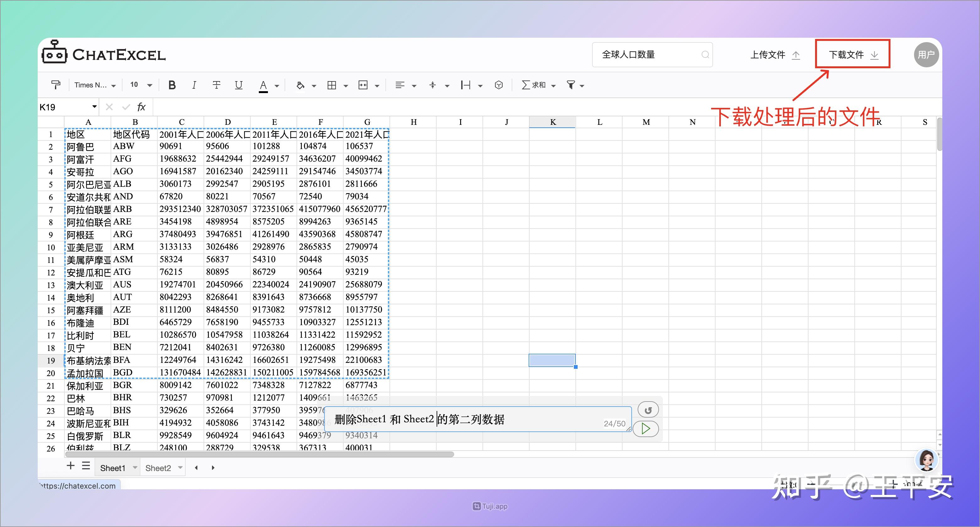Open the filter funnel tool
The width and height of the screenshot is (980, 527).
(x=571, y=85)
